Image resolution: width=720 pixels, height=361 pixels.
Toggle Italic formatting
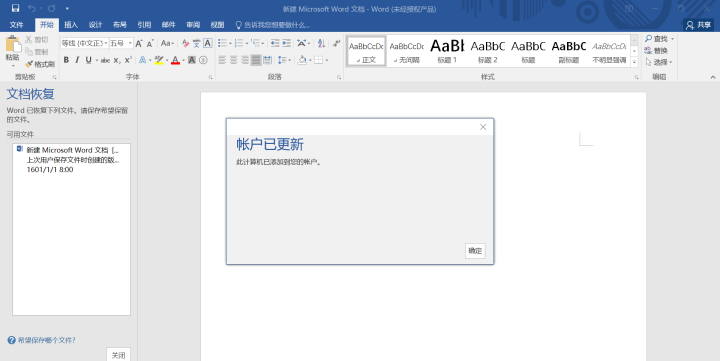(77, 60)
